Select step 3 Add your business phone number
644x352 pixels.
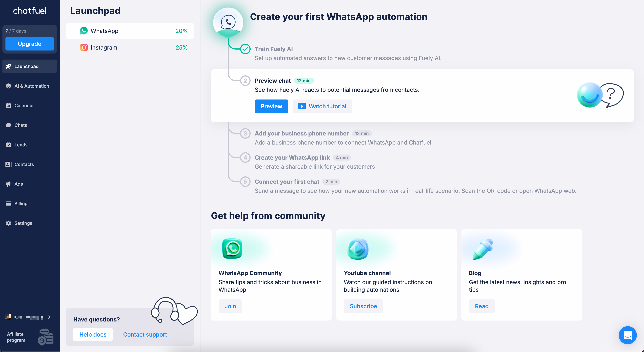(302, 133)
